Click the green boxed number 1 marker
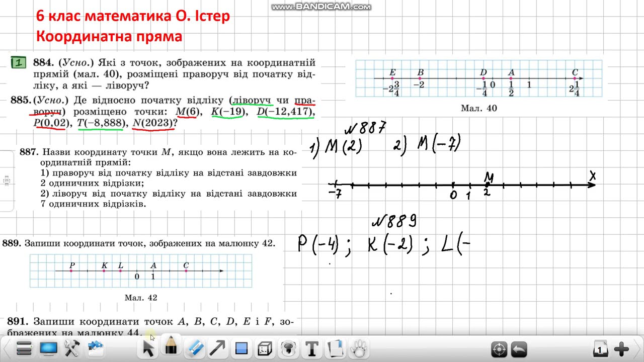The image size is (644, 362). pos(18,63)
